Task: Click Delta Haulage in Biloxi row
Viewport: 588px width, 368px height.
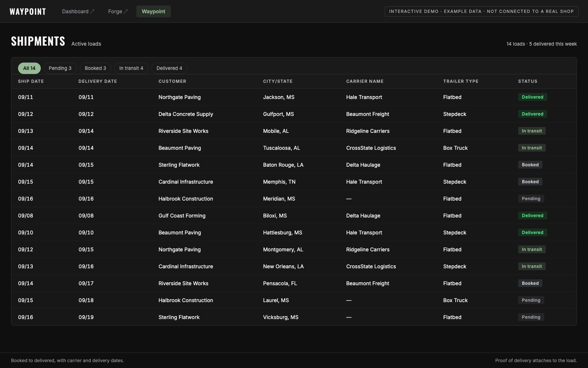Action: click(x=363, y=216)
